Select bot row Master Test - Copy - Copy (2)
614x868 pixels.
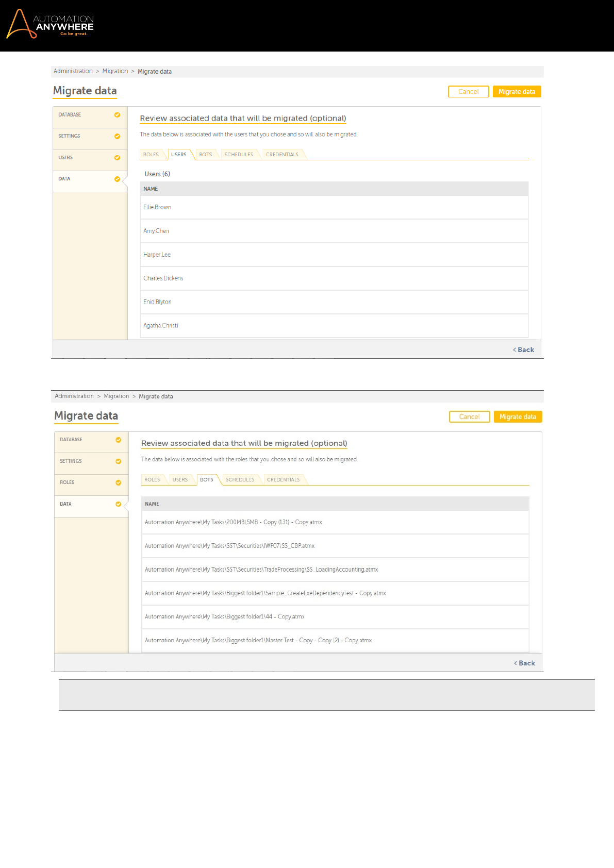pyautogui.click(x=335, y=641)
